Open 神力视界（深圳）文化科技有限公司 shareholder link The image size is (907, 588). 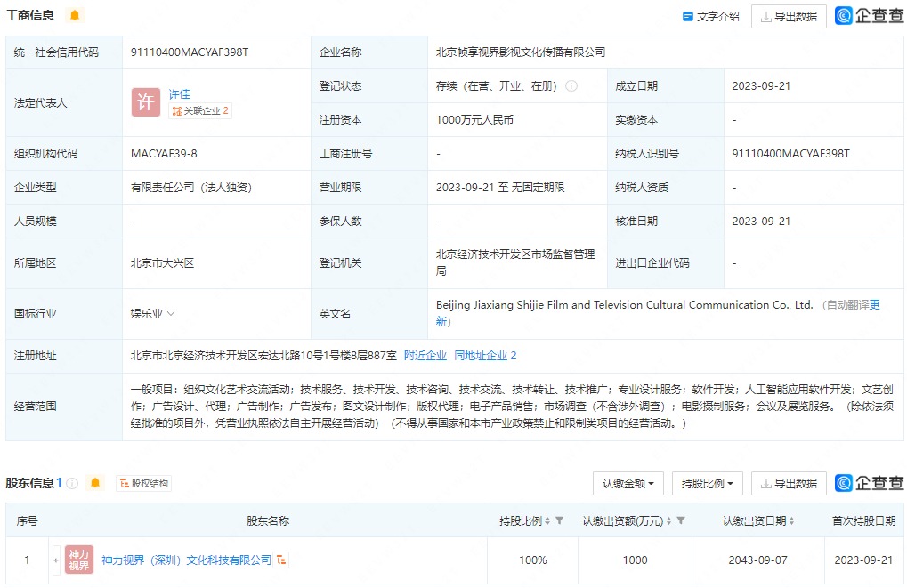pyautogui.click(x=186, y=560)
